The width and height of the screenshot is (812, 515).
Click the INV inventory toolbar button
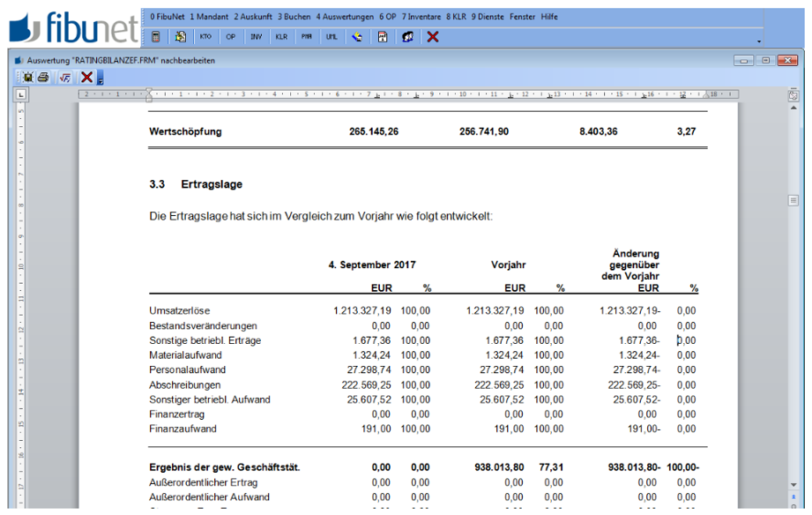pos(257,37)
